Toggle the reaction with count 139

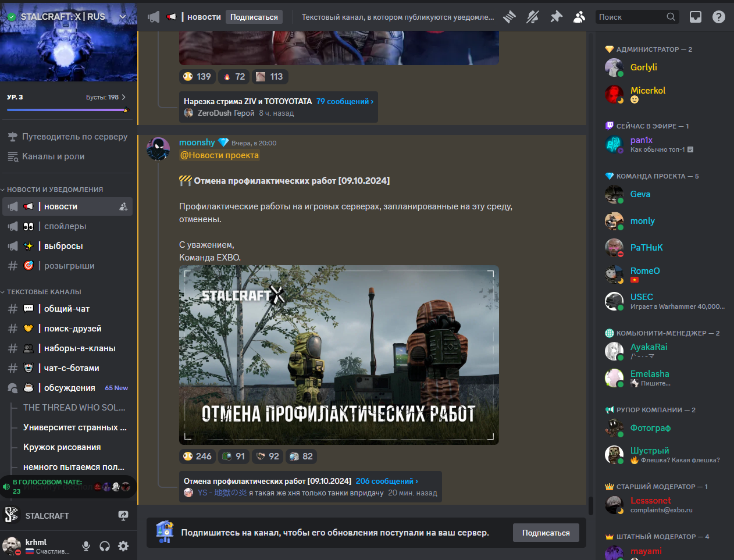pyautogui.click(x=197, y=77)
